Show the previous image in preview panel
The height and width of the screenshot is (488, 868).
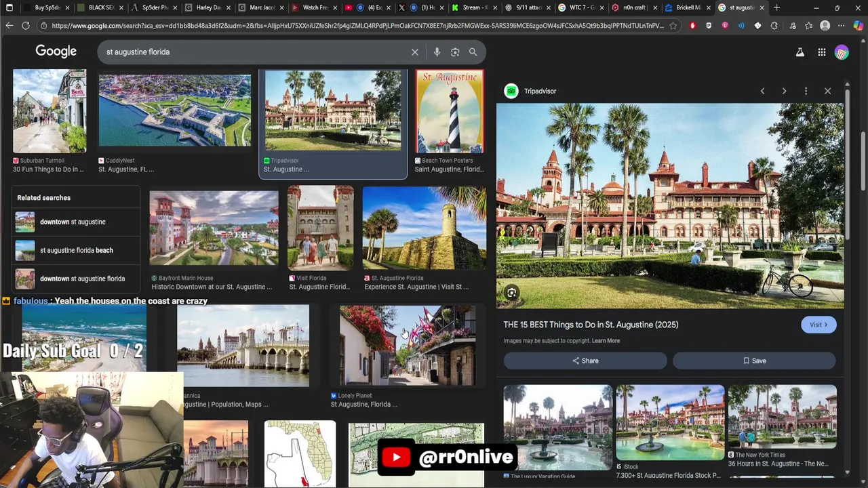[762, 91]
